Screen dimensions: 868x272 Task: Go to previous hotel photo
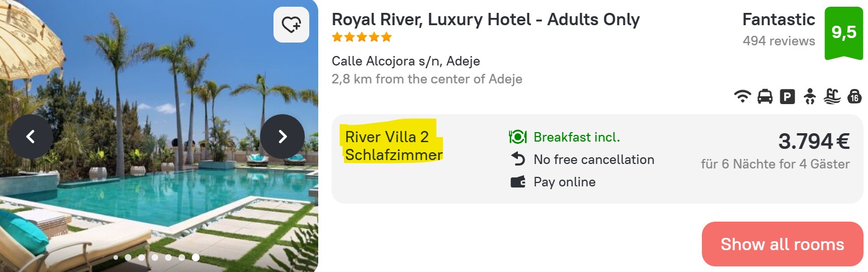pos(31,136)
